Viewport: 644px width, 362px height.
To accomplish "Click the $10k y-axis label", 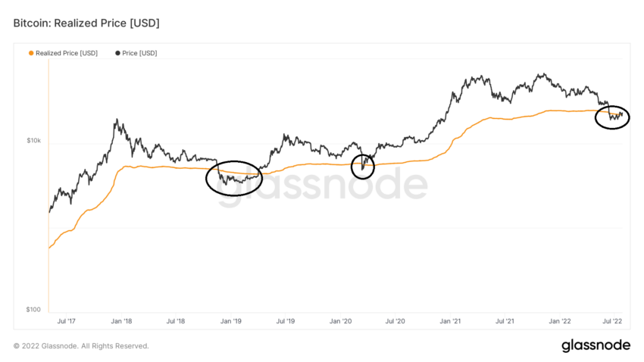I will pyautogui.click(x=33, y=140).
